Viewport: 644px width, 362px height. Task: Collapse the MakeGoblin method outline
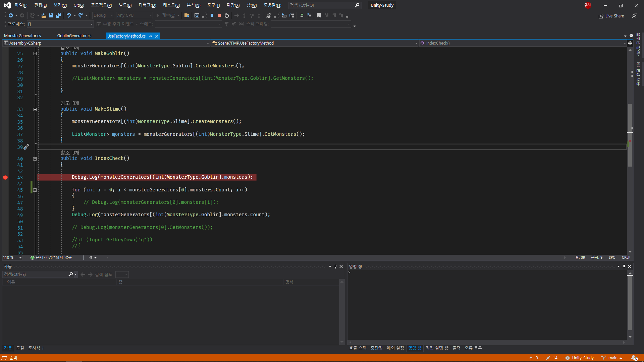tap(35, 54)
